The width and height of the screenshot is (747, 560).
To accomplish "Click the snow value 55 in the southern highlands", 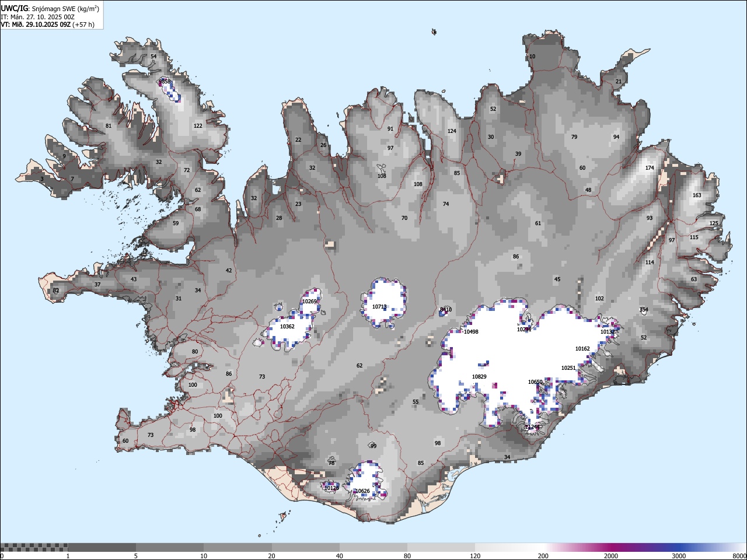I will click(x=416, y=402).
